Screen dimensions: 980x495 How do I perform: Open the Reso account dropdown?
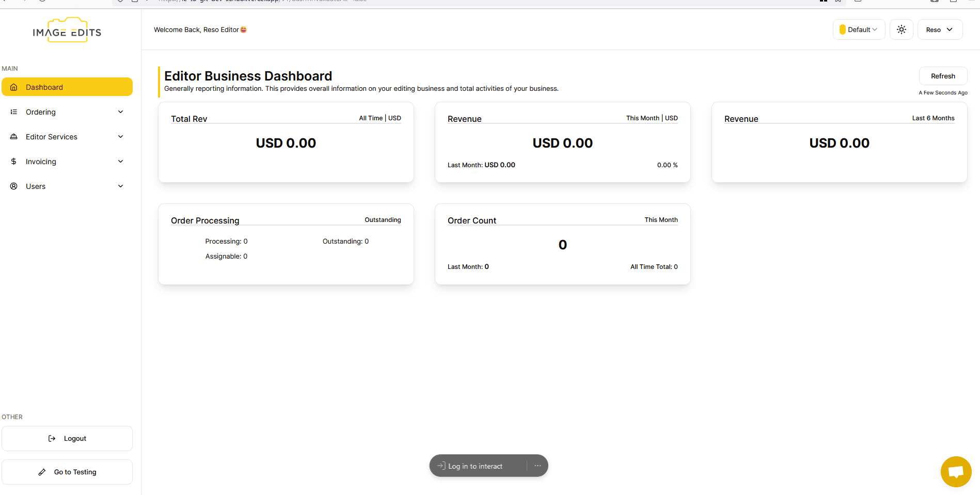pyautogui.click(x=939, y=29)
